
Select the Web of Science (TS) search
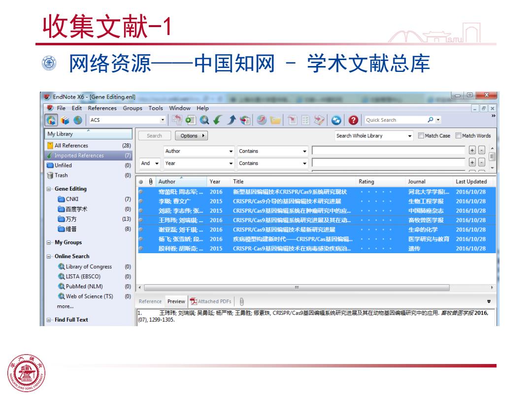pos(89,296)
